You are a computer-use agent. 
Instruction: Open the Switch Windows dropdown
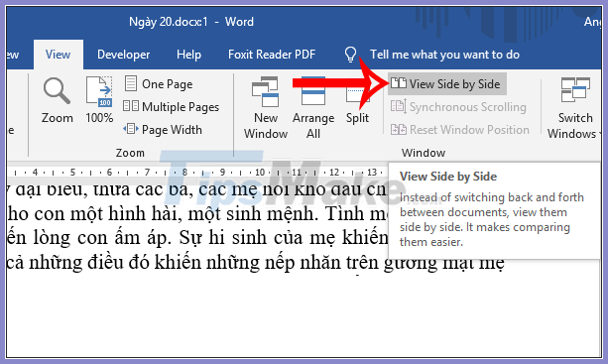[x=574, y=108]
